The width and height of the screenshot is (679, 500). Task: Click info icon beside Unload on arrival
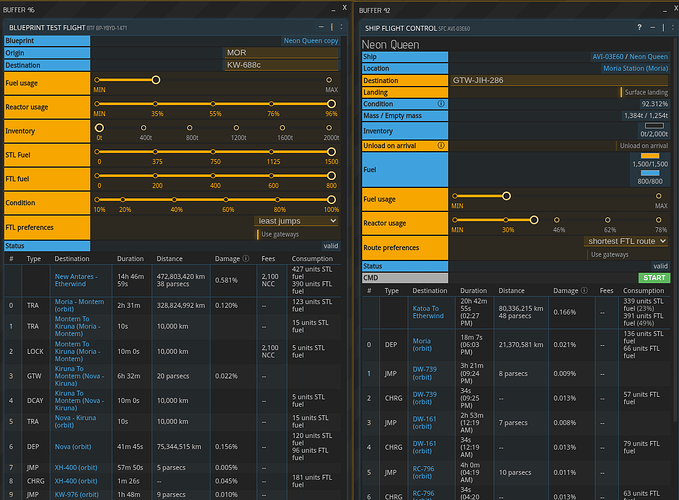[x=442, y=146]
